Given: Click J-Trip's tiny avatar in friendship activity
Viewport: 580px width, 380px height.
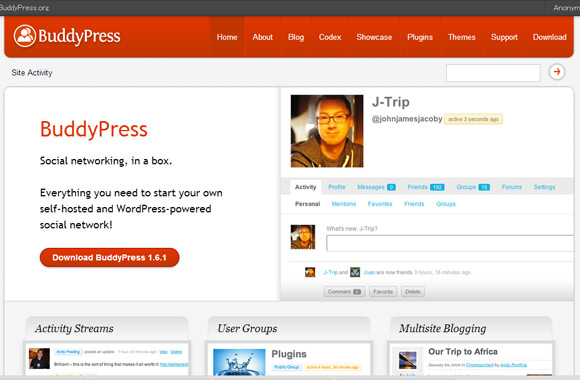Looking at the screenshot, I should [310, 272].
